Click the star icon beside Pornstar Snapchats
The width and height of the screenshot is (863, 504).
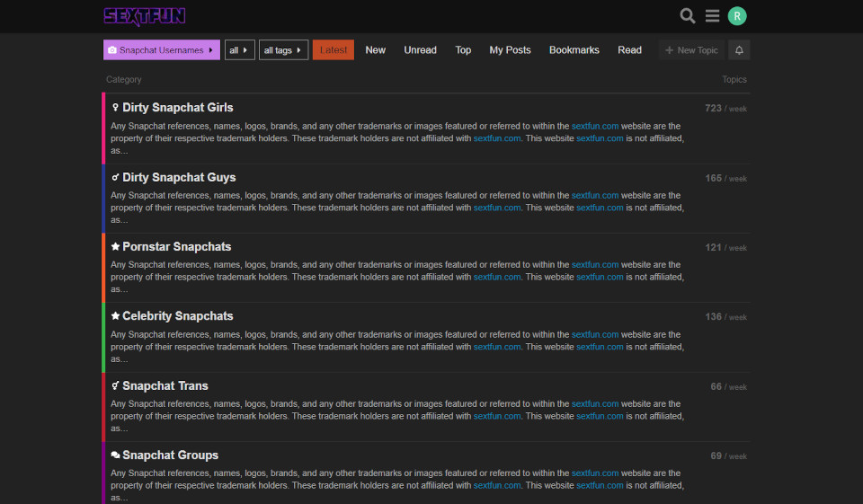click(115, 247)
